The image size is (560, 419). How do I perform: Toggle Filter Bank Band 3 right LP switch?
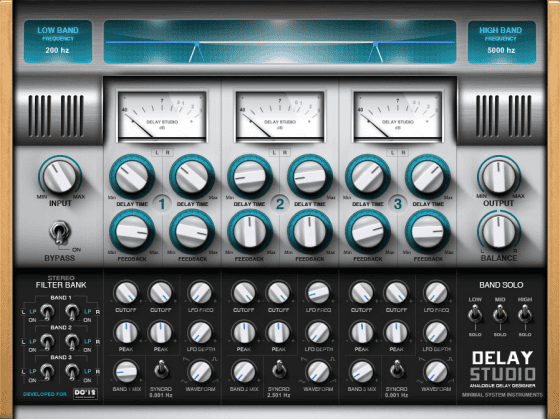tap(72, 372)
